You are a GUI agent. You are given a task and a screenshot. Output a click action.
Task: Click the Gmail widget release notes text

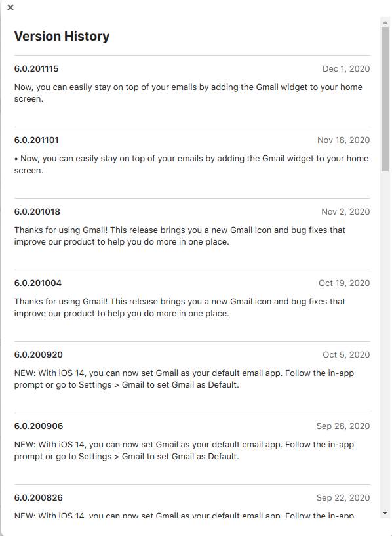(191, 93)
